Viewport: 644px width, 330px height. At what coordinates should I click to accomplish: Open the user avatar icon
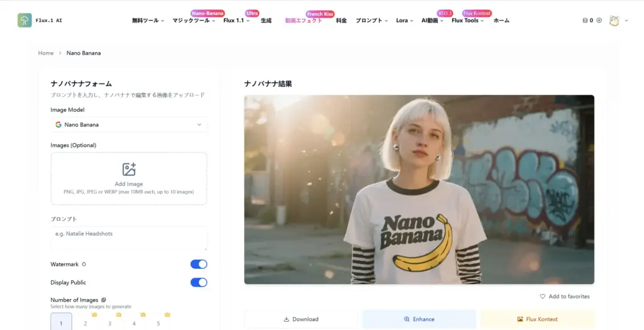614,21
